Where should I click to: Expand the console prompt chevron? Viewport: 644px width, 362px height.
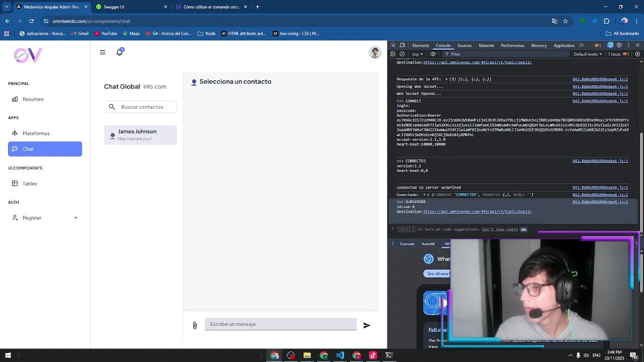(x=392, y=229)
